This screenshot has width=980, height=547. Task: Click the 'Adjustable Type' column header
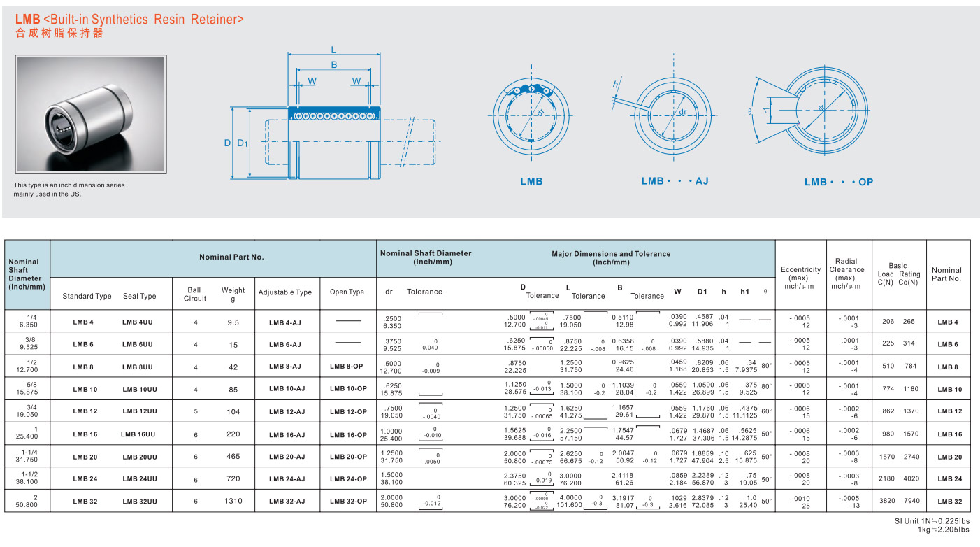coord(285,292)
